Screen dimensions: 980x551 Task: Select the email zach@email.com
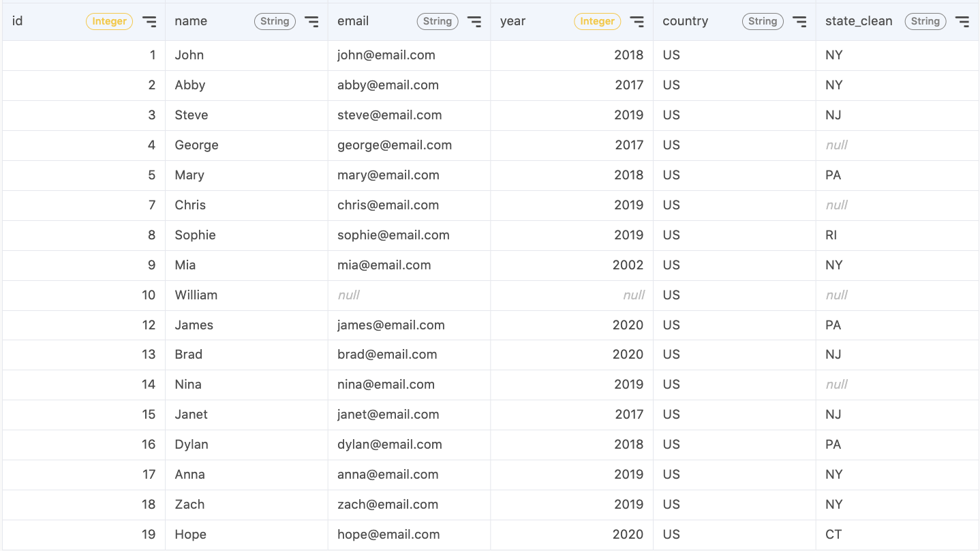click(x=388, y=505)
